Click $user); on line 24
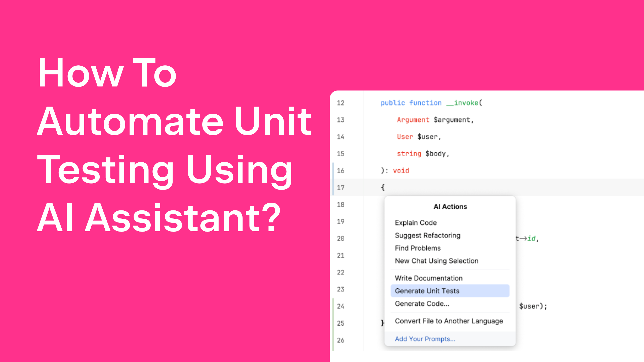The width and height of the screenshot is (644, 362). click(x=533, y=306)
